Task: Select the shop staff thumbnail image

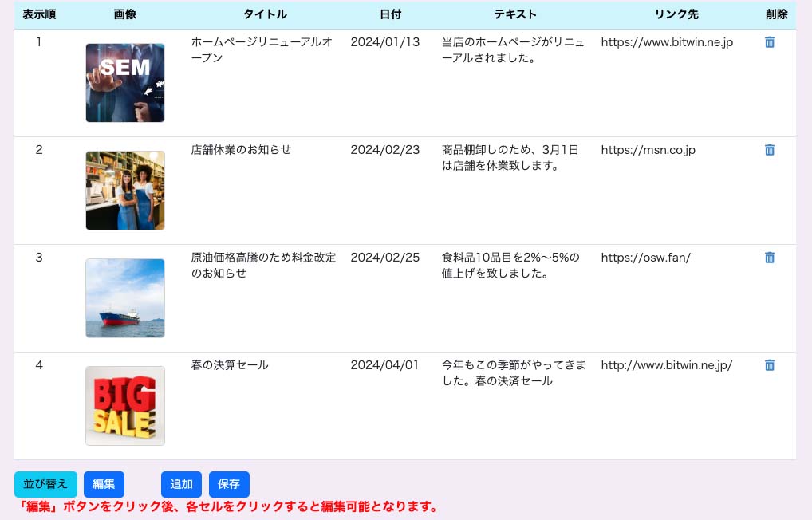Action: coord(125,191)
